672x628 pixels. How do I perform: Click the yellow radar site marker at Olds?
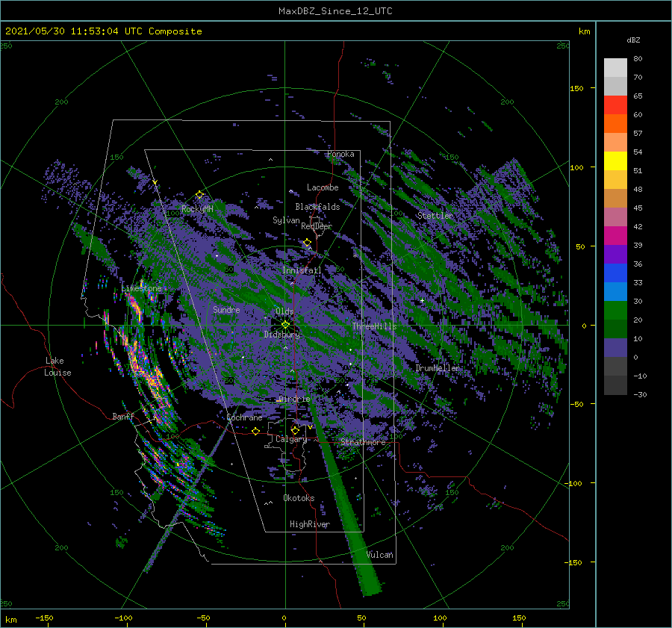285,325
